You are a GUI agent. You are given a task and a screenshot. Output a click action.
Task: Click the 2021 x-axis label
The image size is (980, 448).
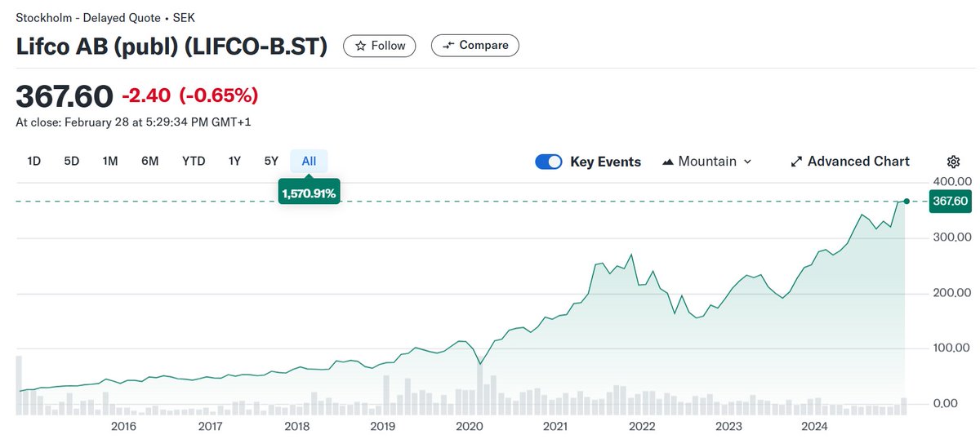coord(556,426)
